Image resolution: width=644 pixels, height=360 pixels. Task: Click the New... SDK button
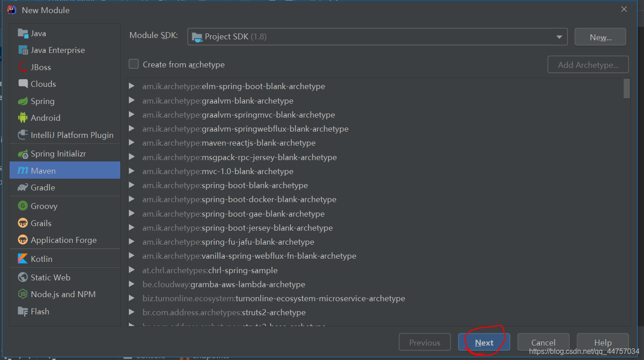601,37
